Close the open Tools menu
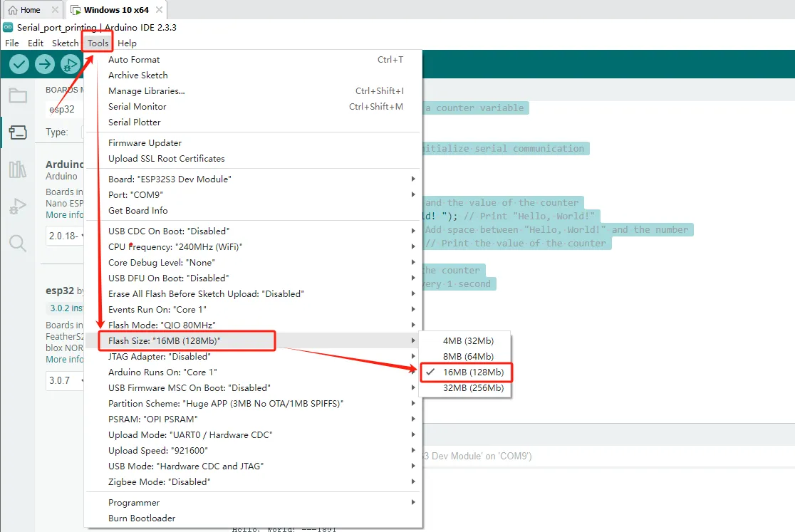Viewport: 795px width, 532px height. 98,43
